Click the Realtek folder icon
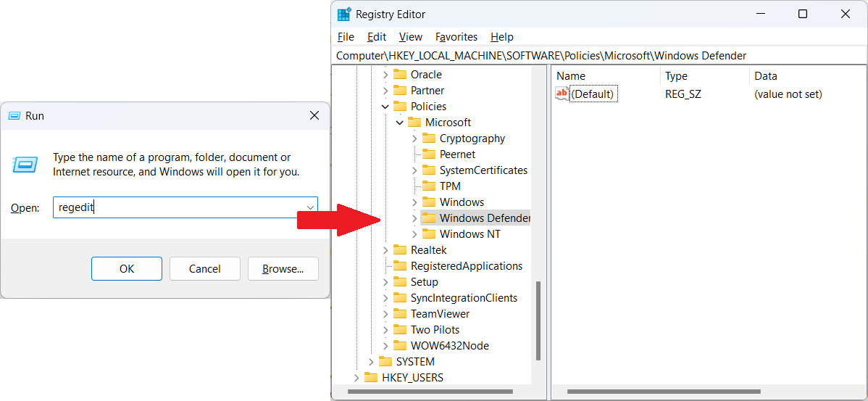 coord(400,250)
